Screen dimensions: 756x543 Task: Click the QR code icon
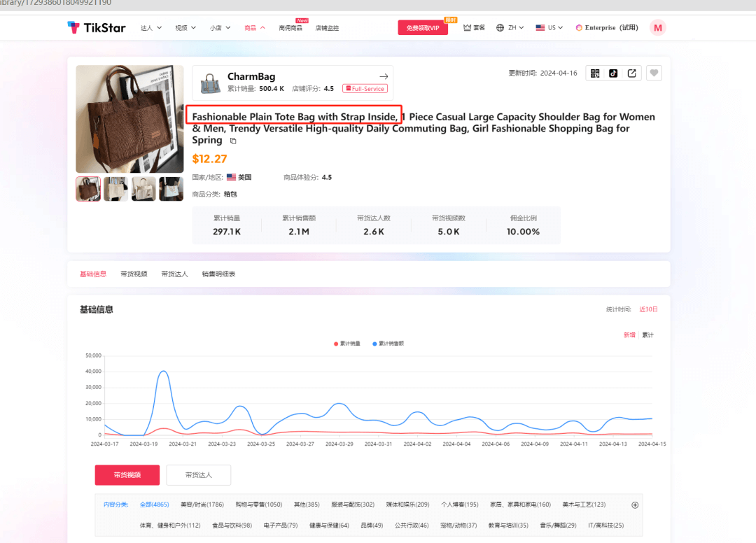[595, 73]
